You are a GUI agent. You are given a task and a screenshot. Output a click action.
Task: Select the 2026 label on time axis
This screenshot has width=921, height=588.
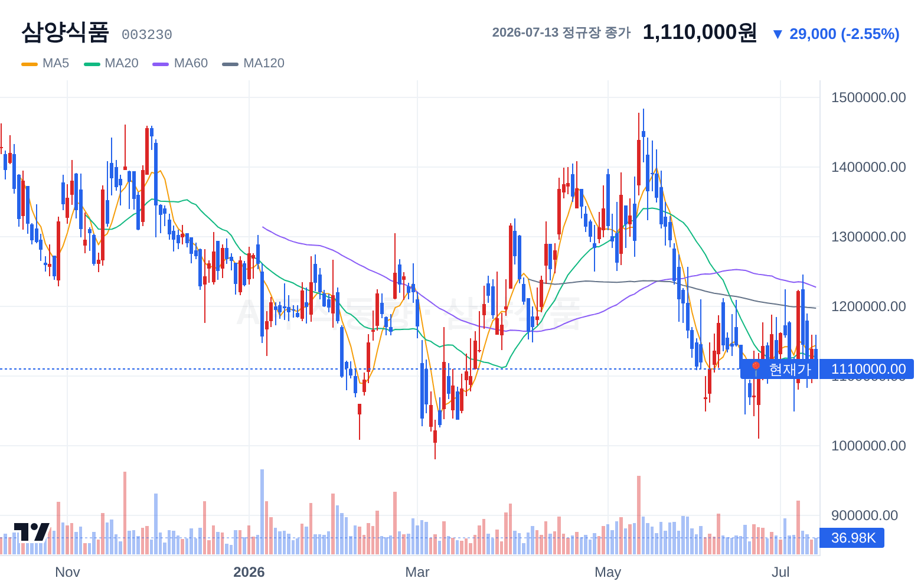tap(249, 572)
